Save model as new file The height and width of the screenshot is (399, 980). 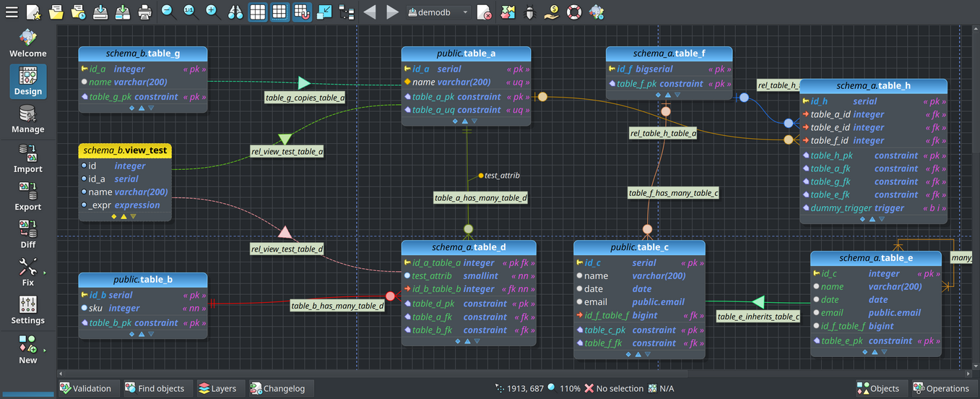[123, 12]
